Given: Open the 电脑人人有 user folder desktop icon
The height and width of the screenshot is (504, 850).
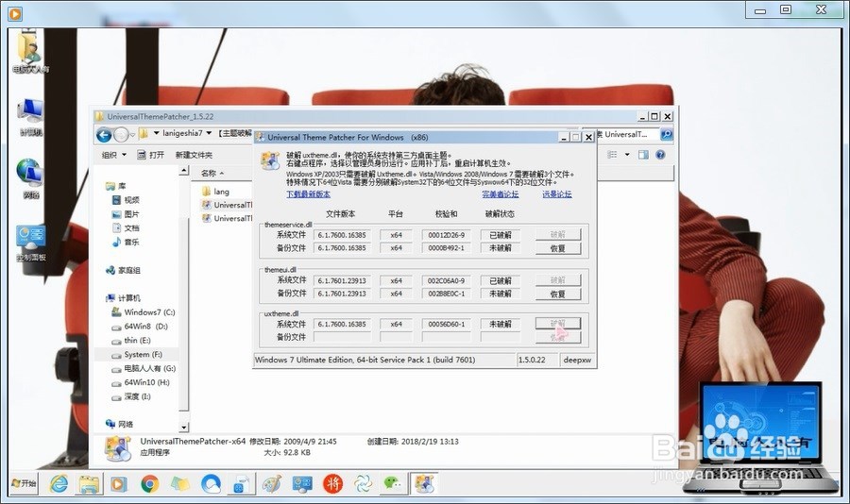Looking at the screenshot, I should click(30, 53).
